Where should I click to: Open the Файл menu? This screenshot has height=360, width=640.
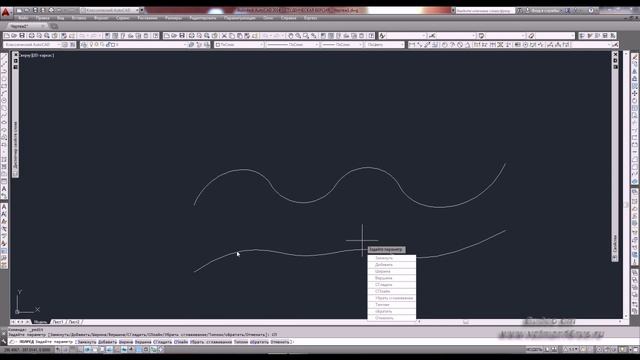pos(23,18)
